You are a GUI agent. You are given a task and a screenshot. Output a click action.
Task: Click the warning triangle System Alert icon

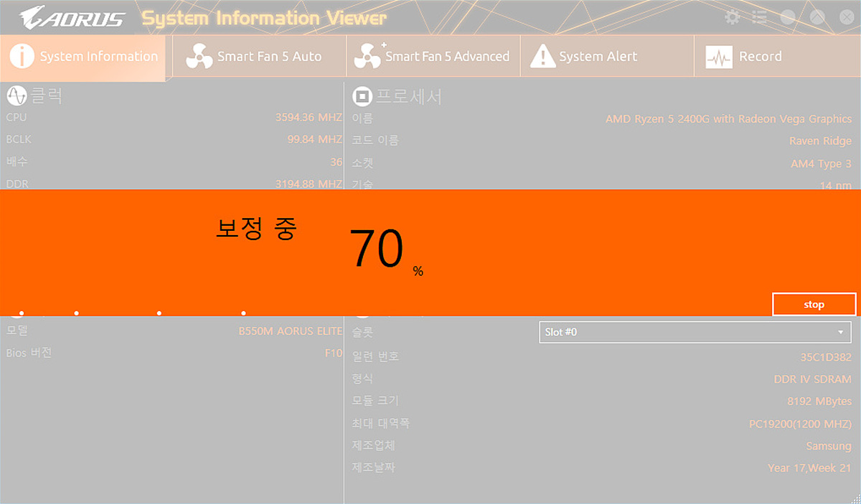pyautogui.click(x=542, y=57)
